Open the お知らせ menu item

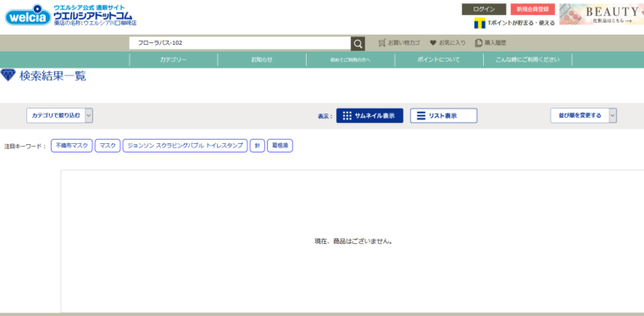coord(262,60)
